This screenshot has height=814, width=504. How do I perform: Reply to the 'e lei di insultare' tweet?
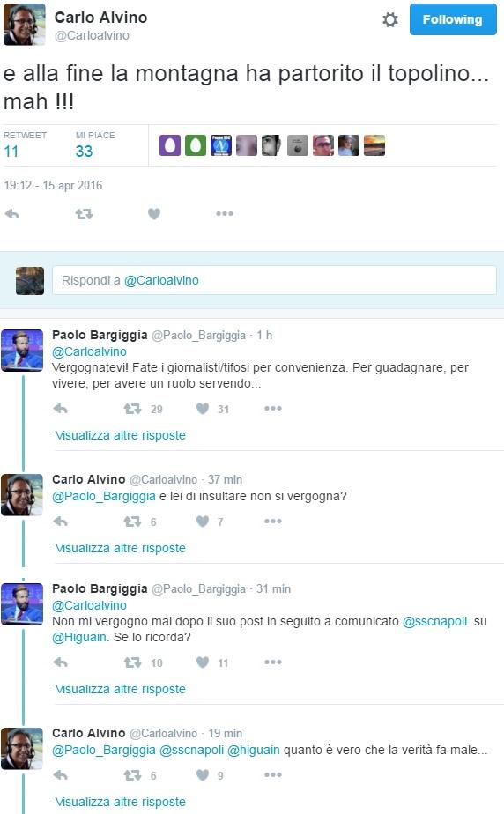60,522
